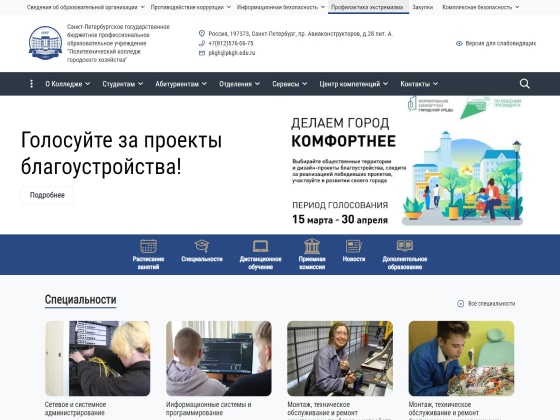Screen dimensions: 560x420
Task: Open Профилактика экстремизма top tab
Action: point(368,7)
